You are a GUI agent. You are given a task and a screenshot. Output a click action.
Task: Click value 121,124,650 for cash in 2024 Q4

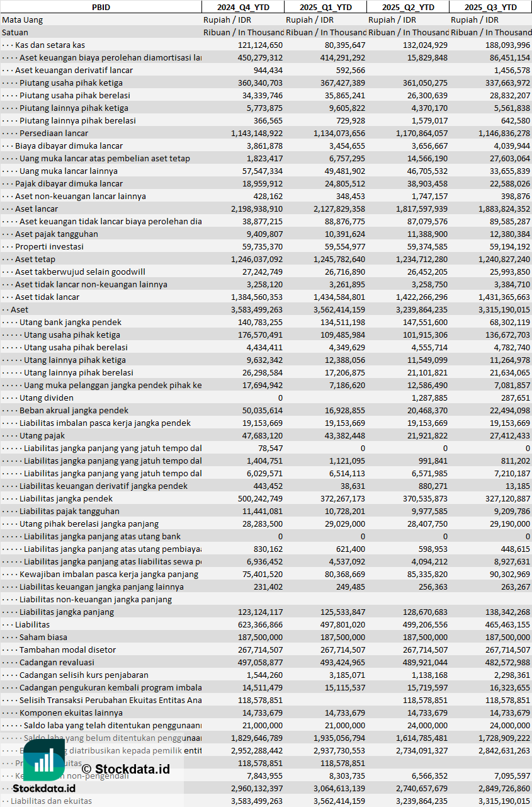tap(260, 45)
